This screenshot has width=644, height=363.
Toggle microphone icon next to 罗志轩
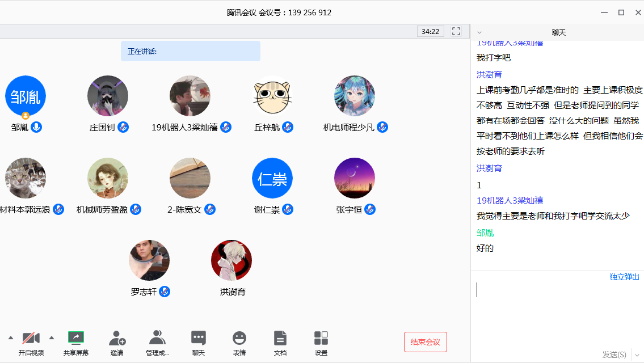165,292
